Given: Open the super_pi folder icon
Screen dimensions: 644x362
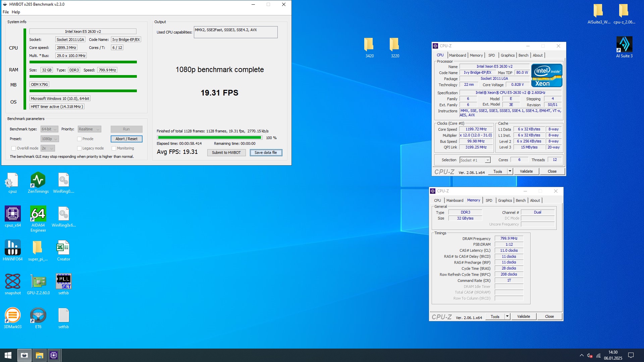Looking at the screenshot, I should click(38, 250).
